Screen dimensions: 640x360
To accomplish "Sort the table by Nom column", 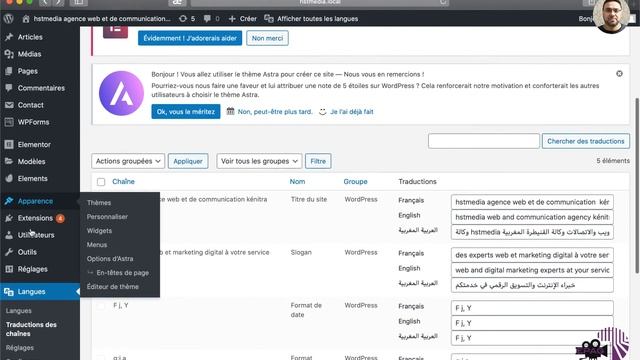I will point(297,182).
